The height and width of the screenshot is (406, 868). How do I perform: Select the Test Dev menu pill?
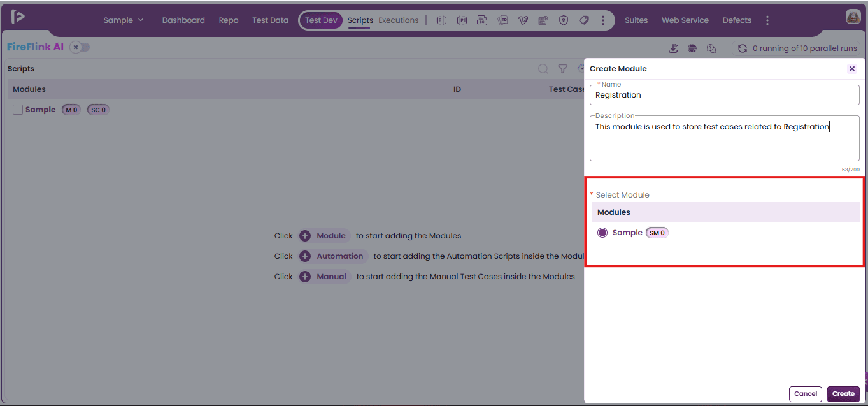321,20
